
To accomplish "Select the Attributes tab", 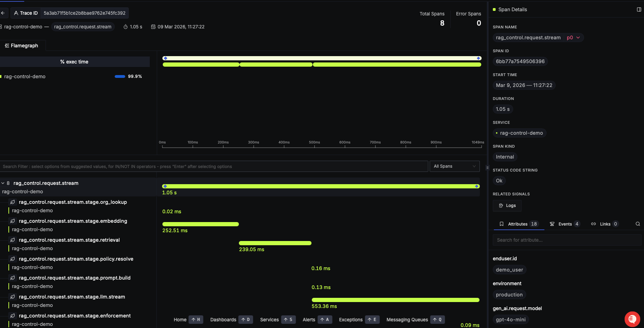I will [519, 224].
